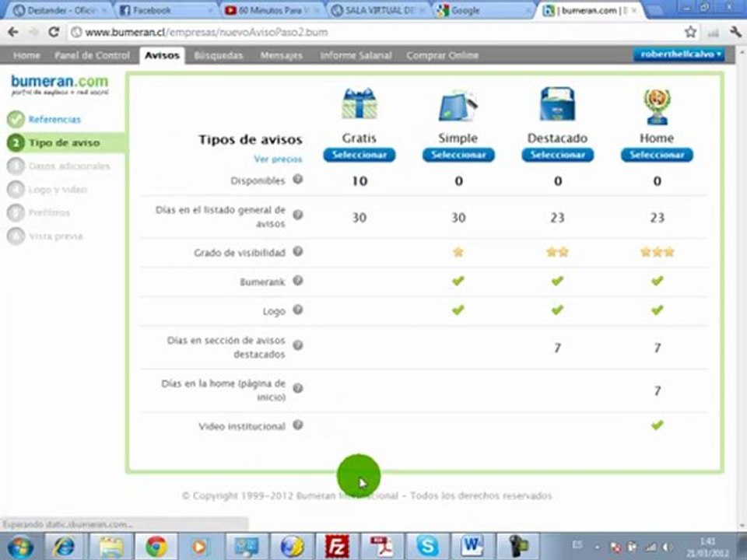747x560 pixels.
Task: Open help icon for Días en listado general
Action: [298, 215]
